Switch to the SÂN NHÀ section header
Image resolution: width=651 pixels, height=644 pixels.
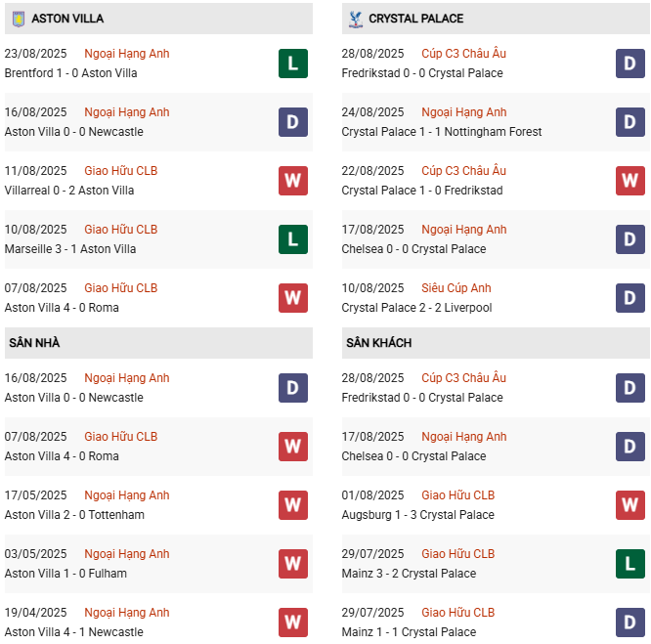click(34, 343)
